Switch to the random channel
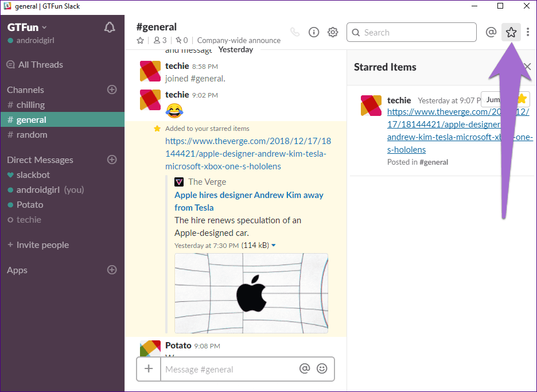This screenshot has width=537, height=392. pos(63,135)
